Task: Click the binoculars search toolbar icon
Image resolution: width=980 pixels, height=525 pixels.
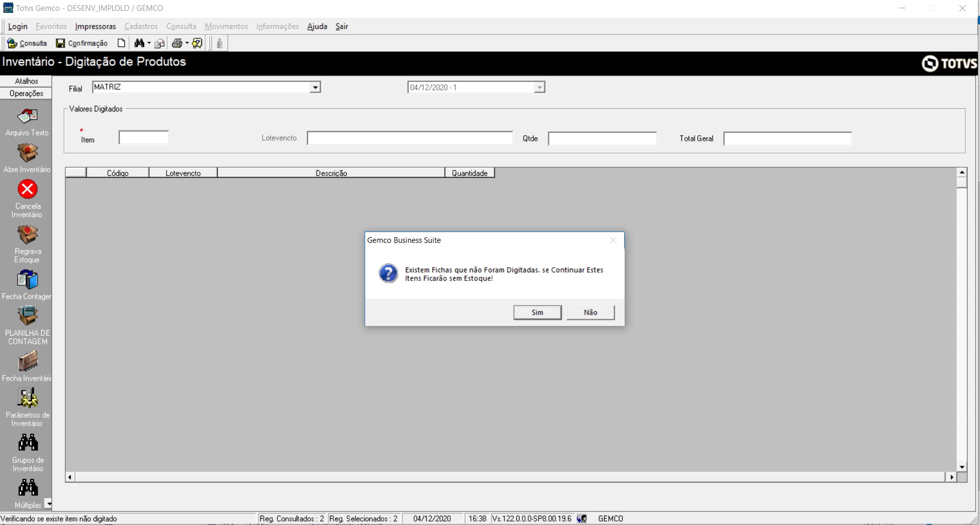Action: tap(139, 43)
